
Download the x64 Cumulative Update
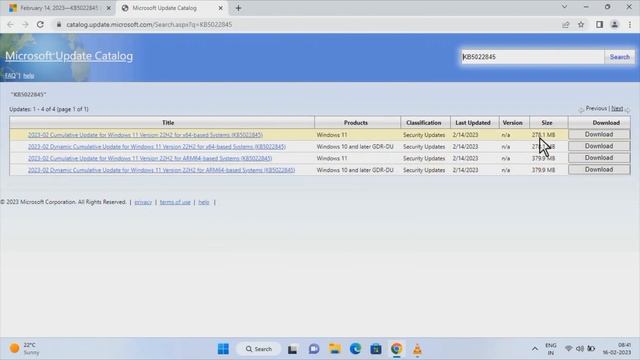[x=599, y=134]
